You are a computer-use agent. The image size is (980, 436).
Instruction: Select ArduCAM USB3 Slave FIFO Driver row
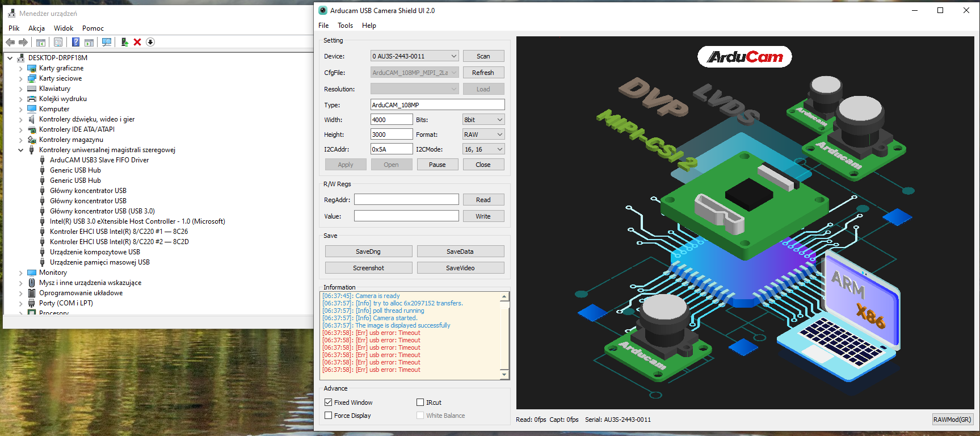pos(99,160)
